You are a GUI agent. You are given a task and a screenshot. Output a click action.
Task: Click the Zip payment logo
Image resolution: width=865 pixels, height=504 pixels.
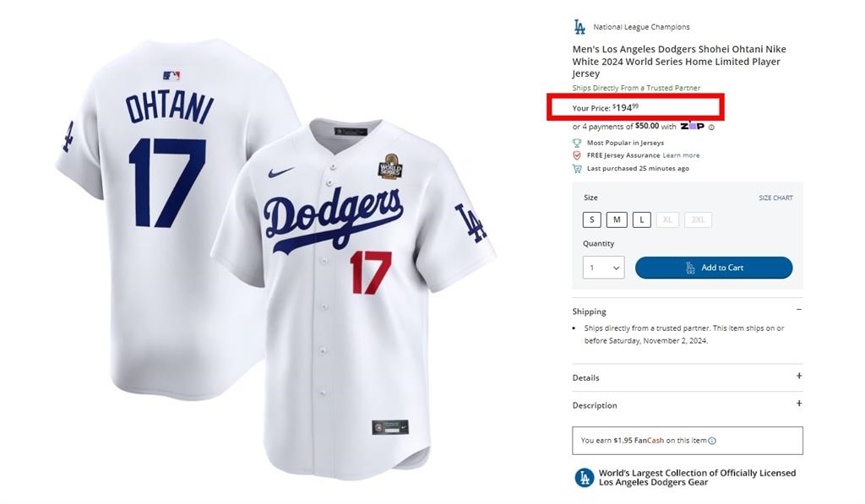[692, 126]
